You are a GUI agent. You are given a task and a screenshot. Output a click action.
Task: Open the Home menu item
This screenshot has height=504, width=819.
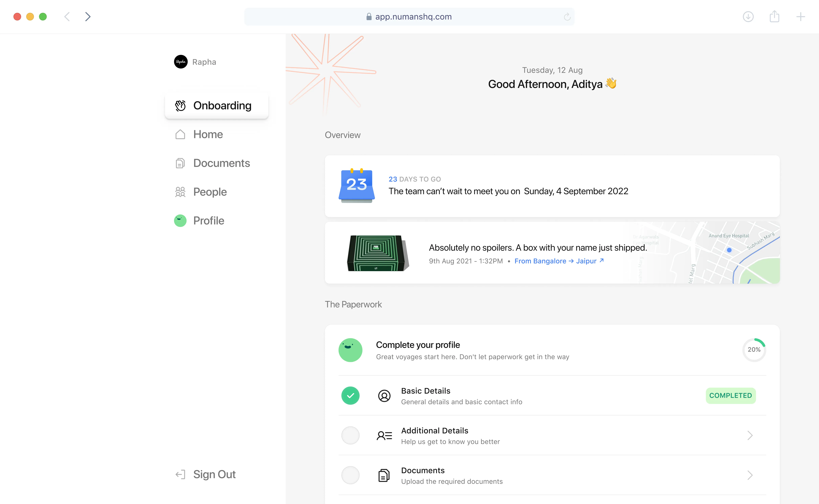tap(208, 134)
